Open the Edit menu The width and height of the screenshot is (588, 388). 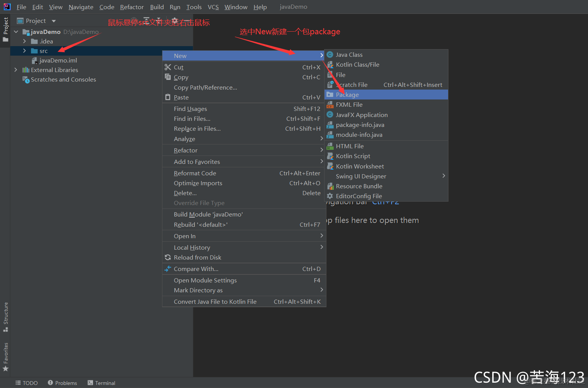click(x=38, y=7)
